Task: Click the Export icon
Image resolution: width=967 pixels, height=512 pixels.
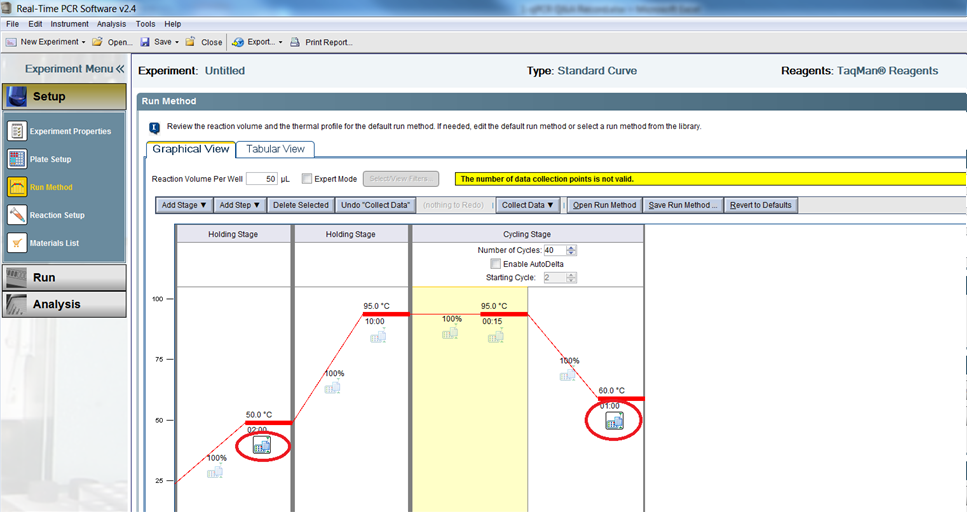Action: point(237,42)
